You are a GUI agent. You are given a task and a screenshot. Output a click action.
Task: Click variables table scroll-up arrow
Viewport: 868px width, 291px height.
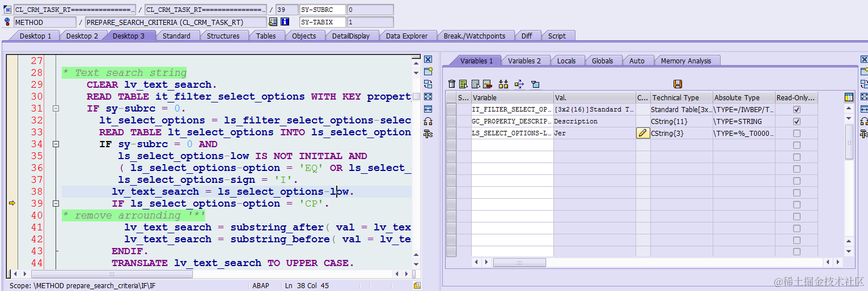click(849, 108)
